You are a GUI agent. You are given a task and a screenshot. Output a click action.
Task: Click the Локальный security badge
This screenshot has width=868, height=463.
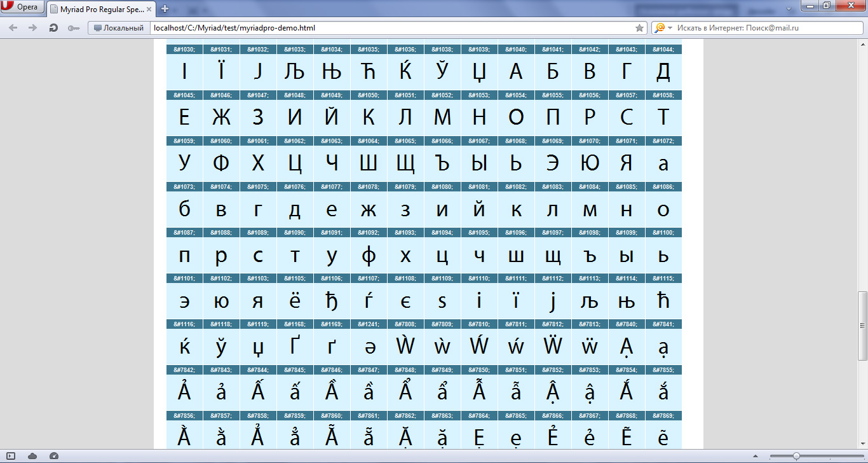[x=119, y=28]
